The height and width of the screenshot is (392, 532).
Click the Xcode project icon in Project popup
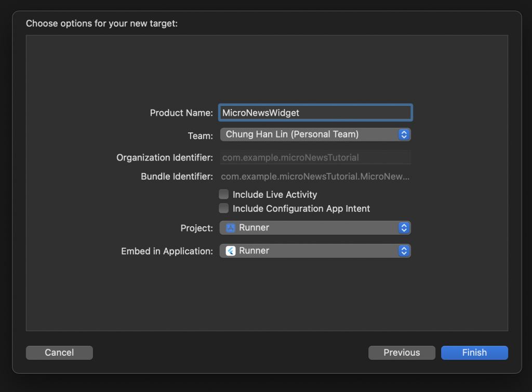[x=230, y=228]
